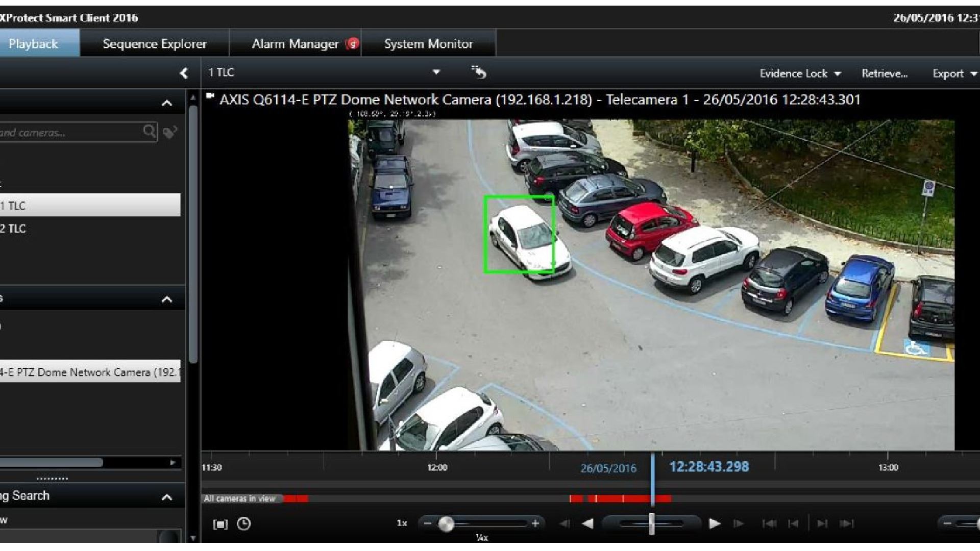Step to the previous frame

(x=565, y=523)
